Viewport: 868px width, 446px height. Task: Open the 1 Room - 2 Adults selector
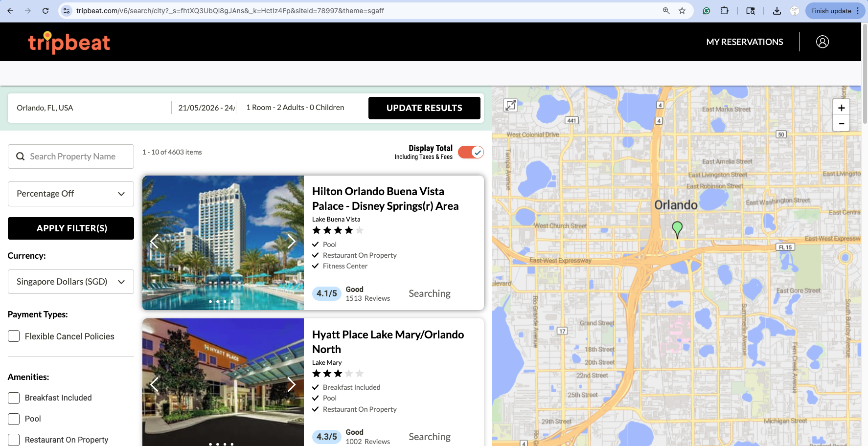(x=295, y=108)
